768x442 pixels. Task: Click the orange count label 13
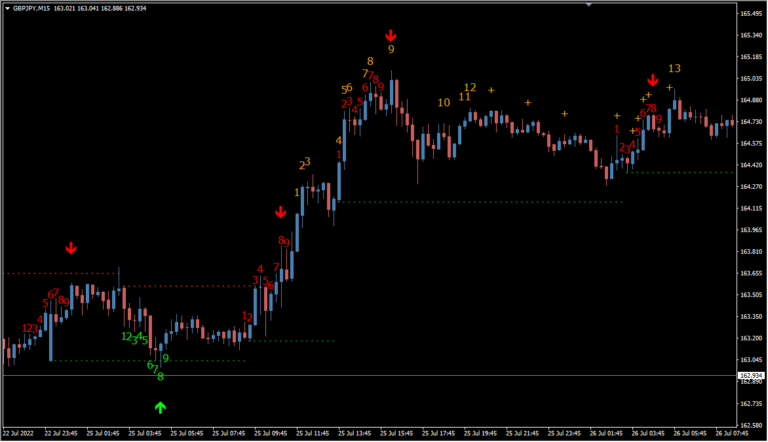(x=674, y=68)
